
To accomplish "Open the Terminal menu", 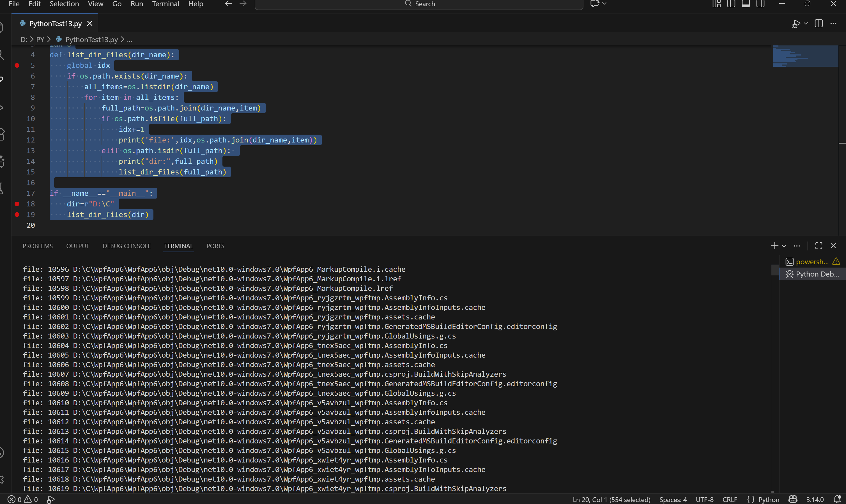I will (x=165, y=4).
